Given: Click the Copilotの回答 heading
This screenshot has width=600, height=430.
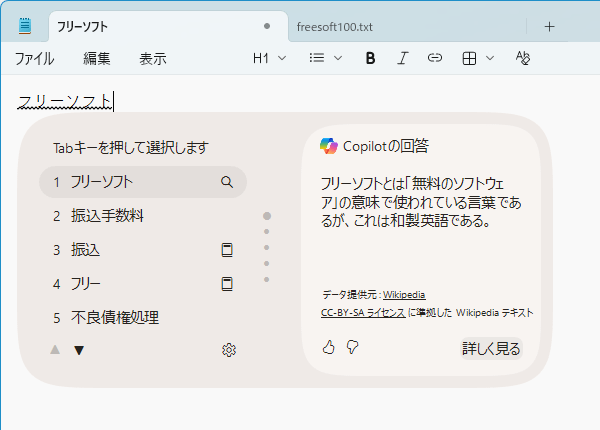Looking at the screenshot, I should (x=386, y=146).
